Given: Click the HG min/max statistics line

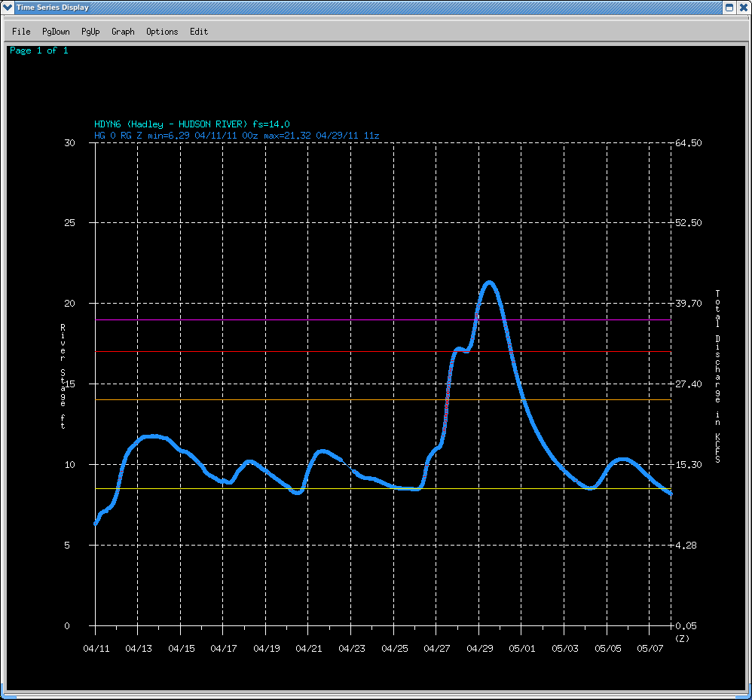Looking at the screenshot, I should click(x=237, y=136).
